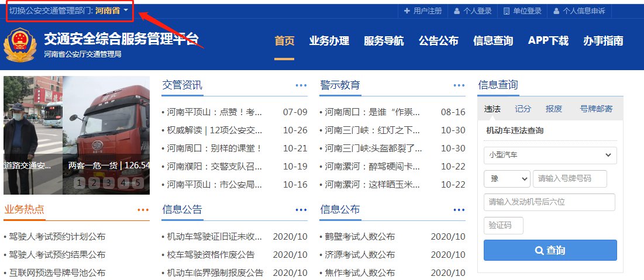The width and height of the screenshot is (644, 280).
Task: Open the 豫 province prefix dropdown
Action: tap(507, 178)
